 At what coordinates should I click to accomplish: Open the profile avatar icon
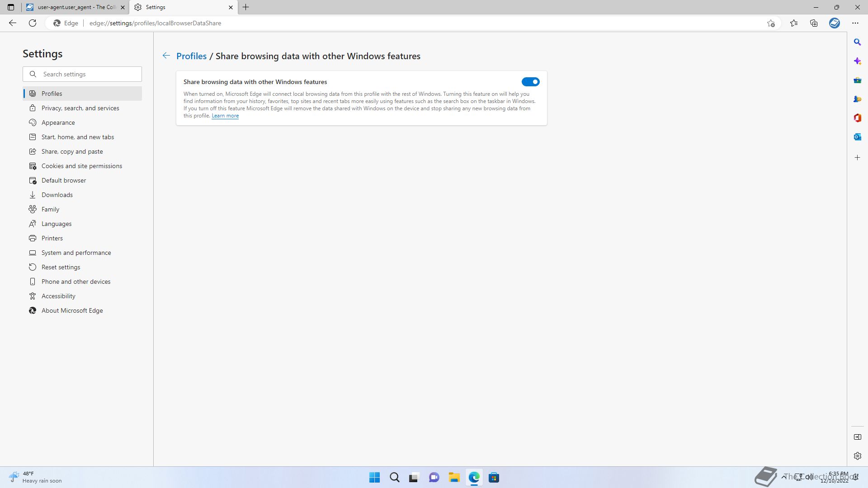835,23
